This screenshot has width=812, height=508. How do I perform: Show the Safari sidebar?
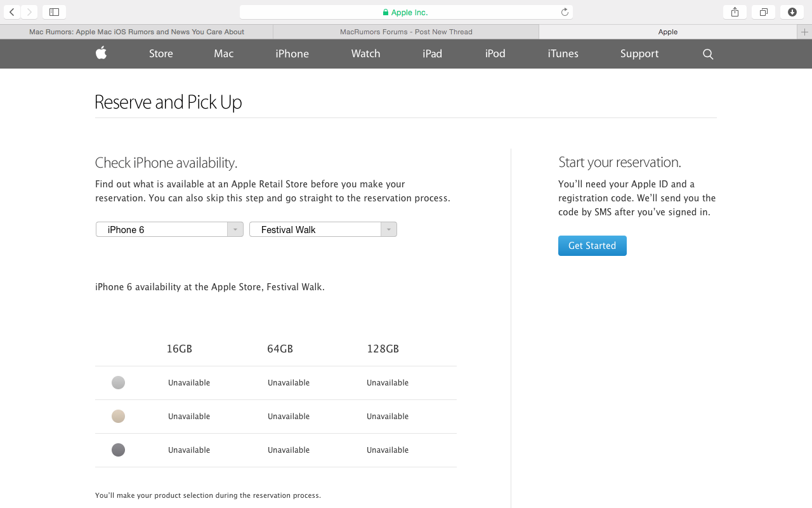click(x=54, y=12)
